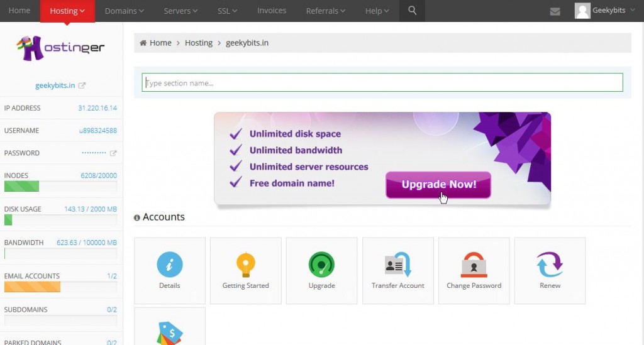Image resolution: width=644 pixels, height=345 pixels.
Task: Click the Upgrade Now! button
Action: pos(438,185)
